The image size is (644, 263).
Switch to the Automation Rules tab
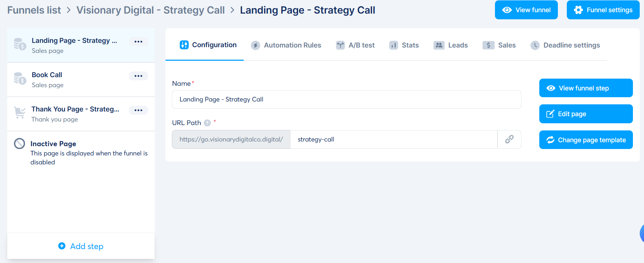[286, 45]
